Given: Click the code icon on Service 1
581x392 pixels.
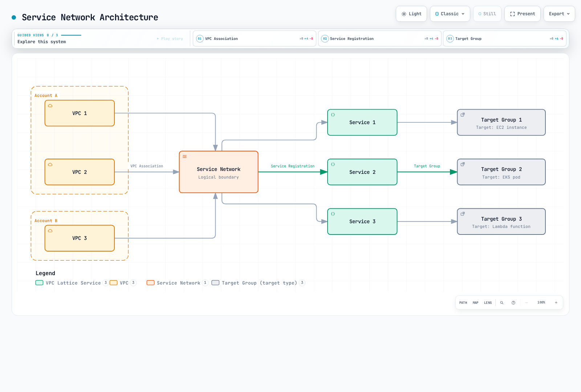Looking at the screenshot, I should pyautogui.click(x=333, y=115).
